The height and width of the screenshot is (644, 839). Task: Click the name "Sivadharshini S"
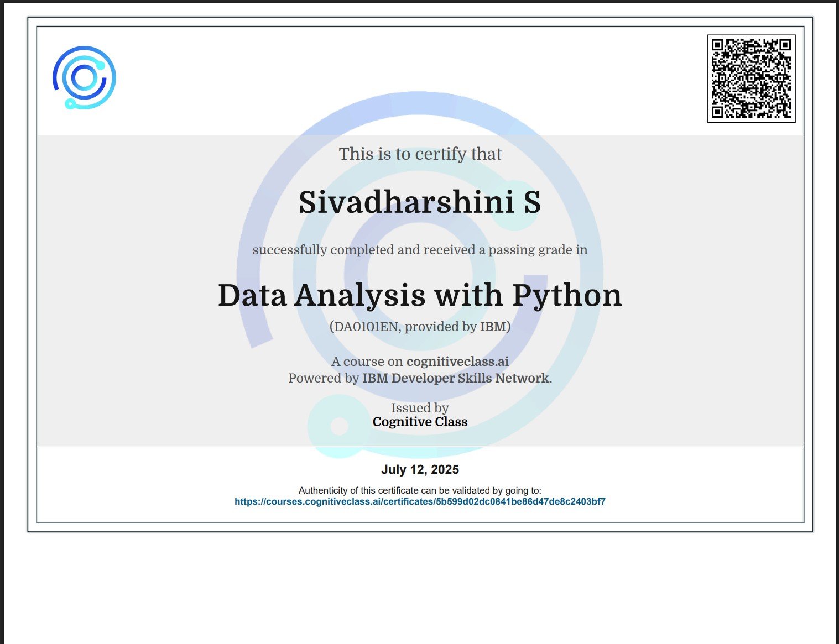point(420,202)
